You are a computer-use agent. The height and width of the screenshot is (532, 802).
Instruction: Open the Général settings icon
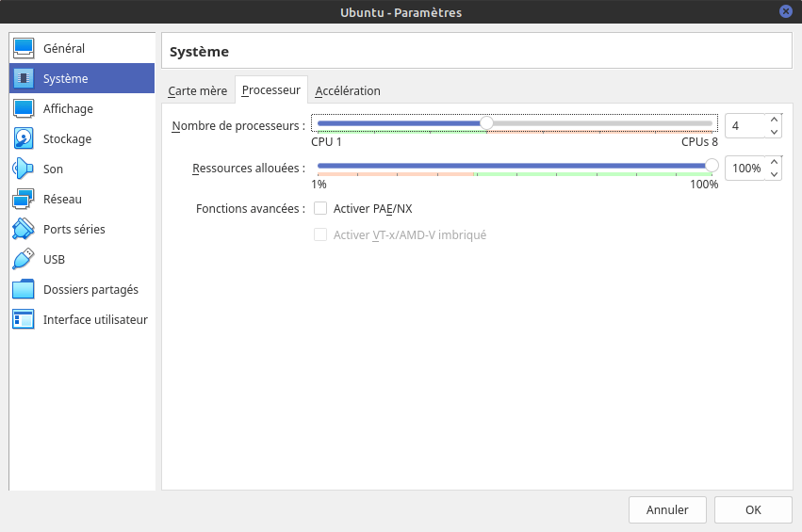(x=24, y=48)
